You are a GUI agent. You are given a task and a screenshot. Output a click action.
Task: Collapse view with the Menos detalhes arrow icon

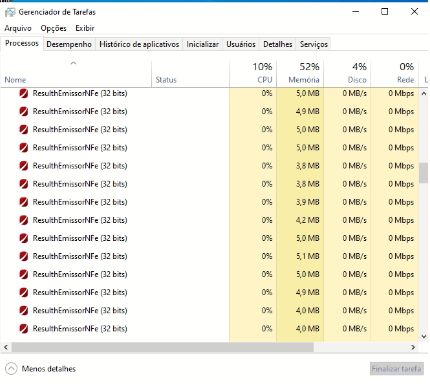pyautogui.click(x=11, y=369)
